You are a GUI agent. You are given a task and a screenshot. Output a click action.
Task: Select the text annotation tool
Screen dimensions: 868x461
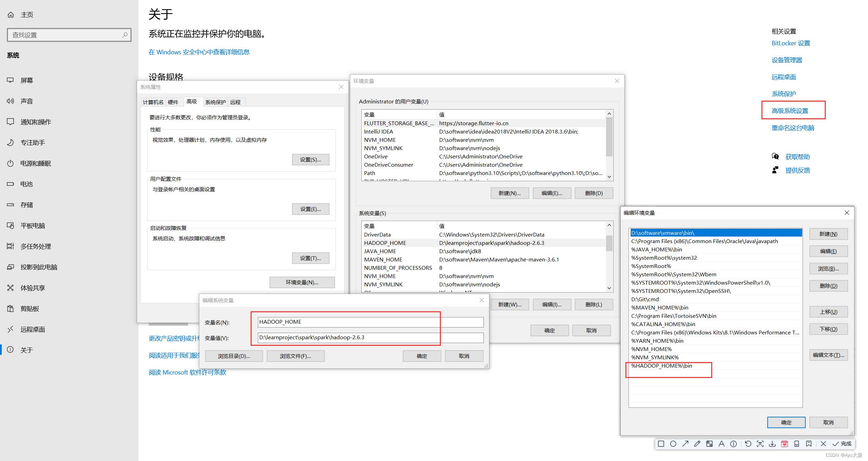click(x=722, y=444)
